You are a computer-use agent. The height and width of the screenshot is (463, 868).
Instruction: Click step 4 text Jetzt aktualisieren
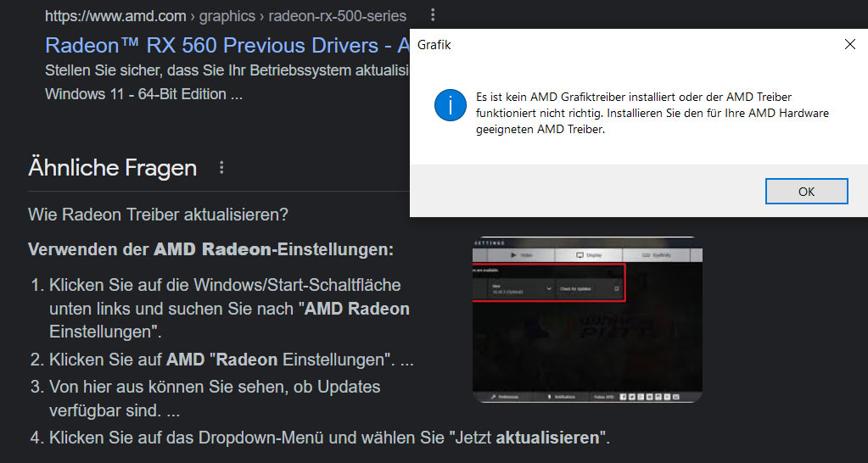pos(329,438)
